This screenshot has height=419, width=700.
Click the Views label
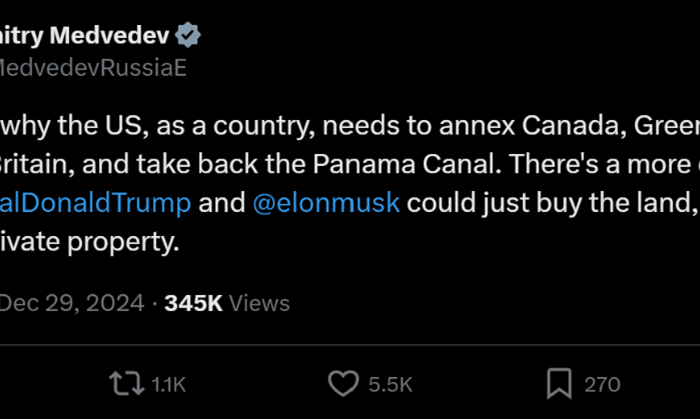[259, 303]
